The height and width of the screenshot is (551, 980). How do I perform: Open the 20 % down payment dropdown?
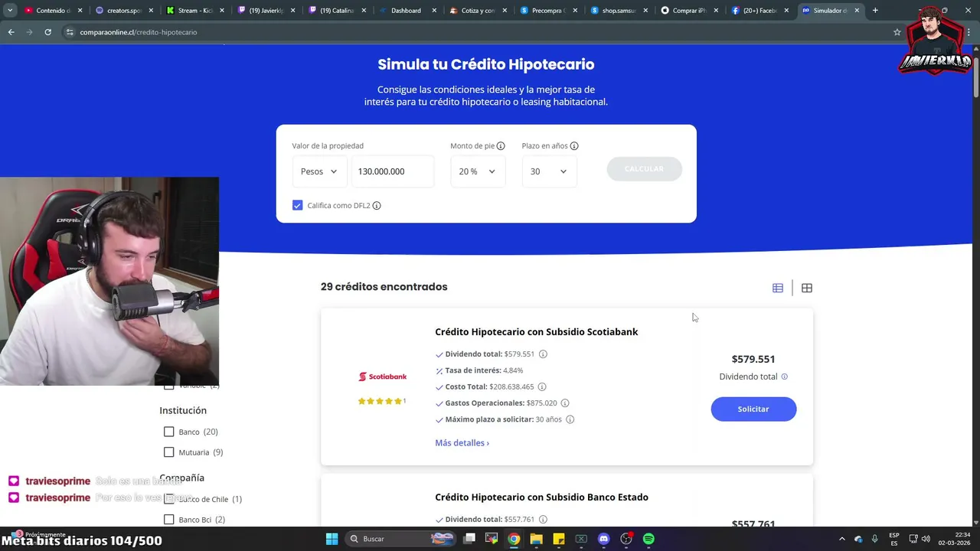[x=478, y=171]
